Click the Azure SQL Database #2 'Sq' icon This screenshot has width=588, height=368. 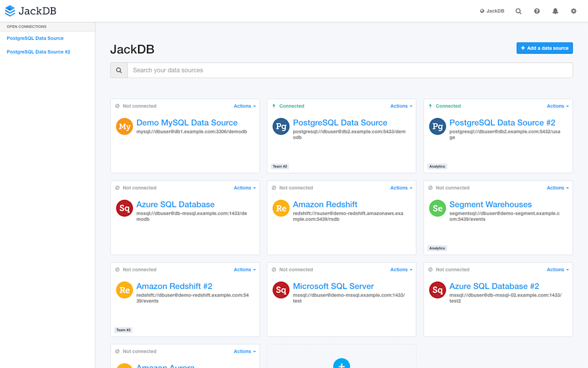click(x=438, y=290)
